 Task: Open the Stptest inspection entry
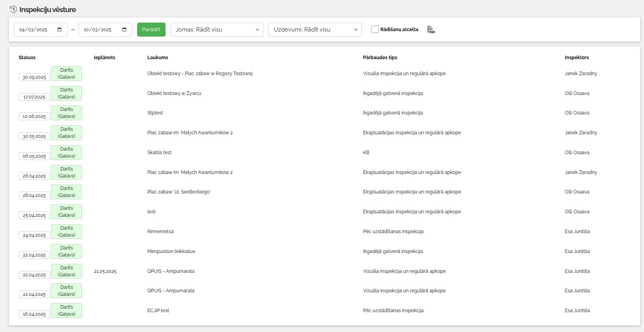(x=155, y=113)
